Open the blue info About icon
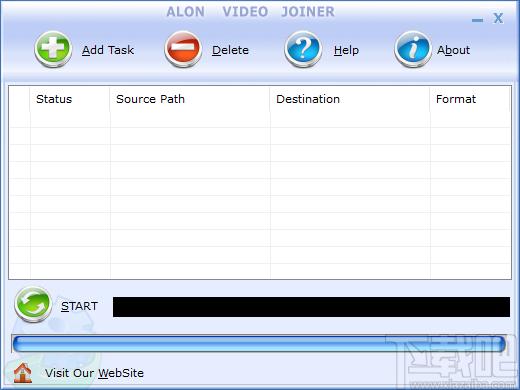The image size is (520, 390). pos(413,49)
